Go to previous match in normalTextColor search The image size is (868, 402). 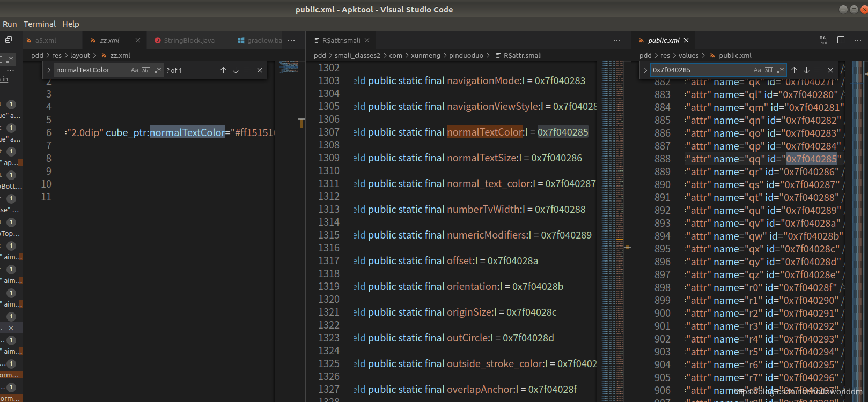point(224,70)
